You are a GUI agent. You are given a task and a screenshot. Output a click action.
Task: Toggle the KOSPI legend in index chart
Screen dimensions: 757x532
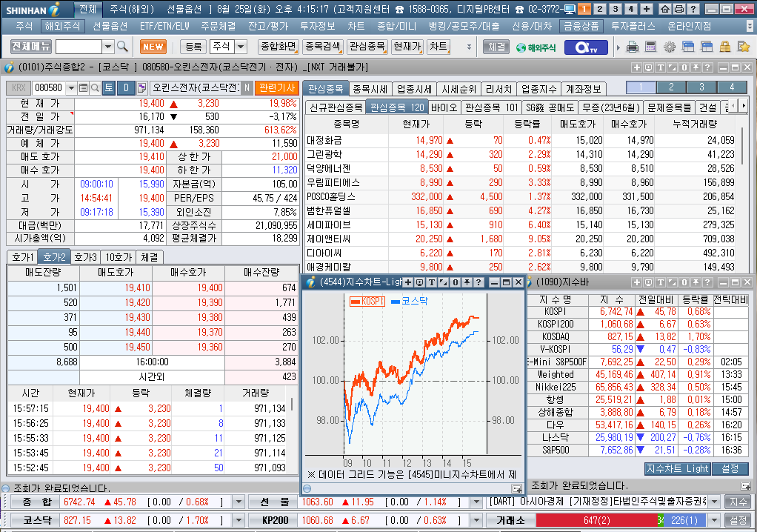point(367,302)
